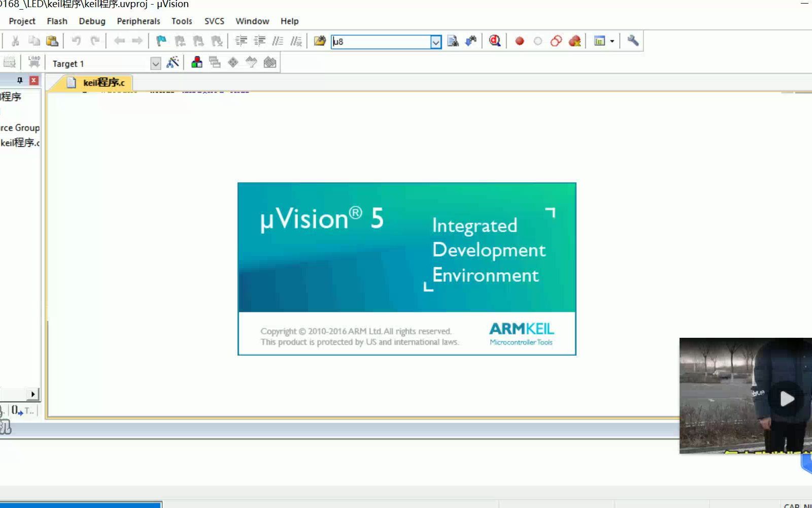Open Manage Project Items colored cubes icon
Image resolution: width=812 pixels, height=508 pixels.
click(x=197, y=62)
